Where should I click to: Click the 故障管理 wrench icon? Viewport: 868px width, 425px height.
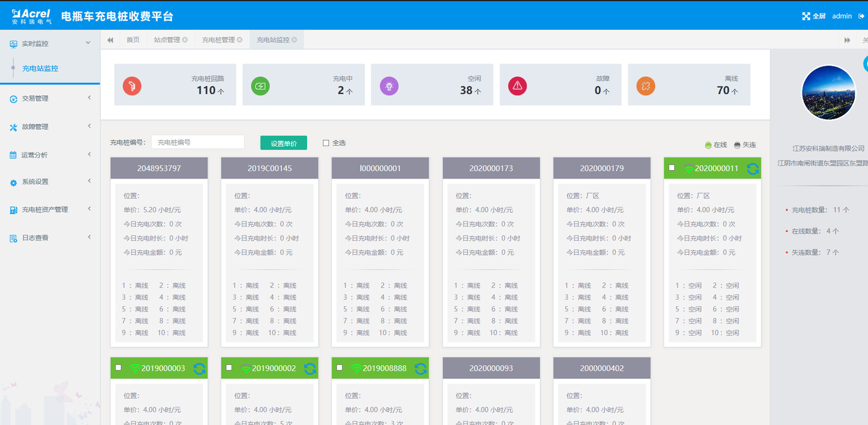pos(14,127)
